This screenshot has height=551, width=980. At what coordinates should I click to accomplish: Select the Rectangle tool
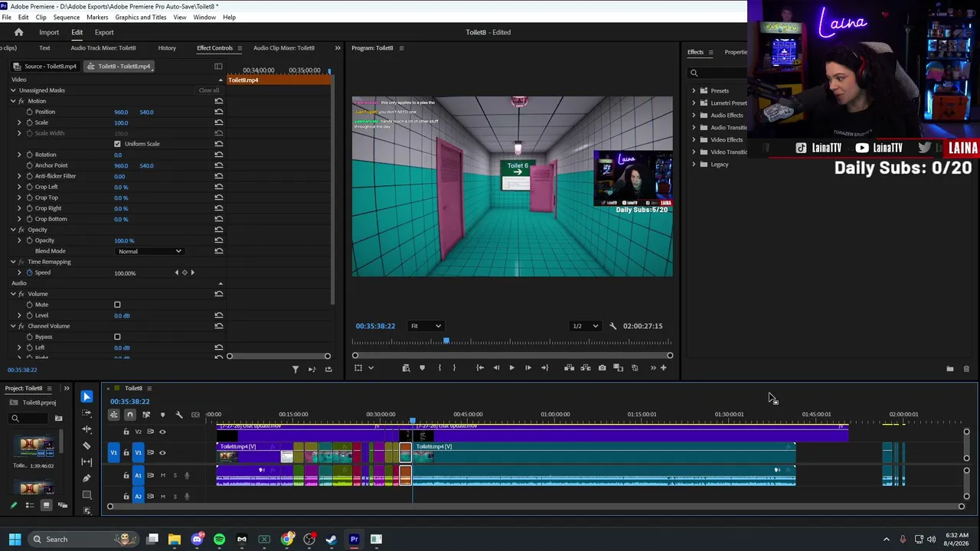[87, 494]
